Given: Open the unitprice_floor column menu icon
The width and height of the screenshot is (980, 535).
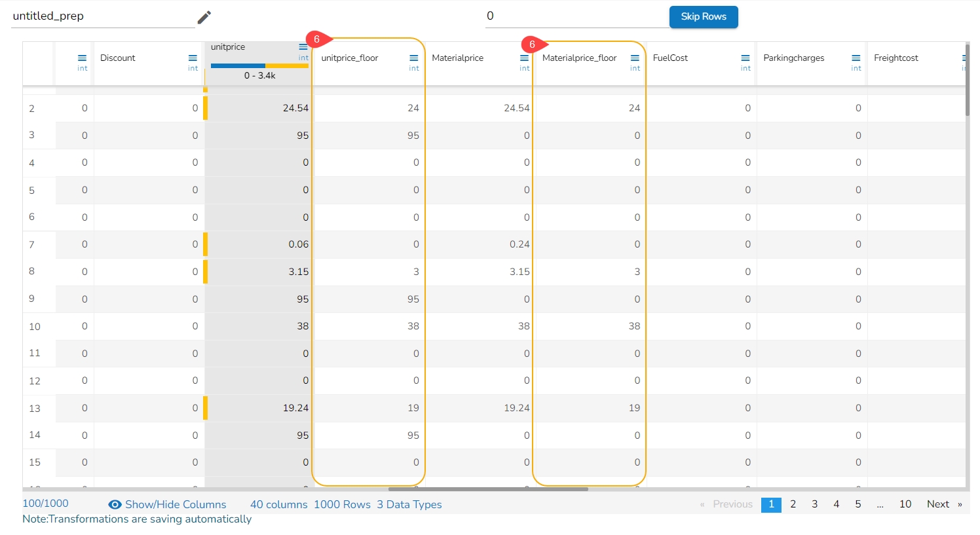Looking at the screenshot, I should pyautogui.click(x=414, y=58).
